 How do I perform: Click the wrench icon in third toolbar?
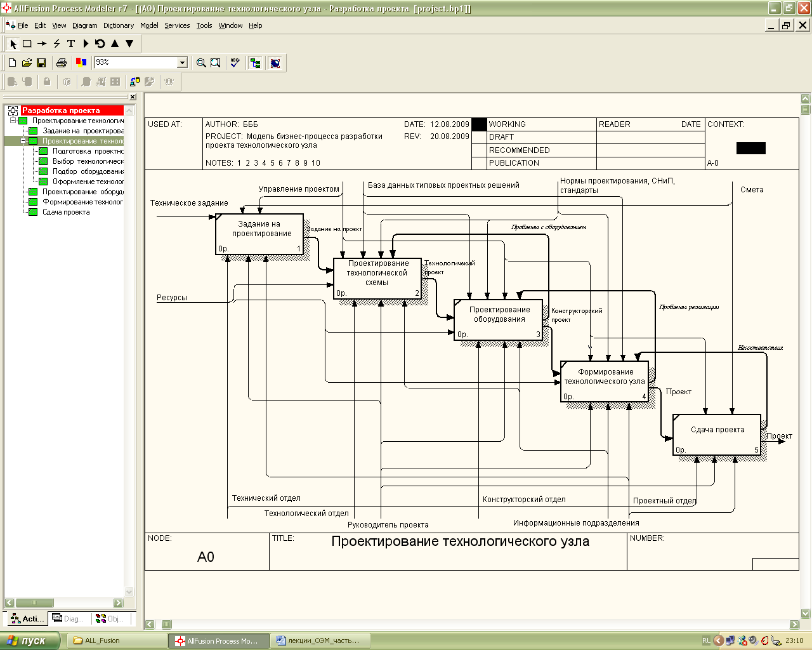pos(150,81)
